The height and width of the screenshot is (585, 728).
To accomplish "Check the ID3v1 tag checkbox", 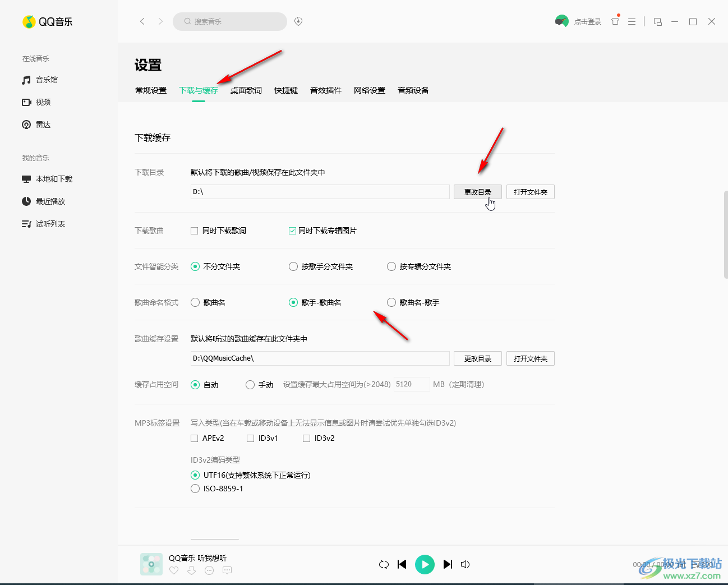I will [251, 438].
